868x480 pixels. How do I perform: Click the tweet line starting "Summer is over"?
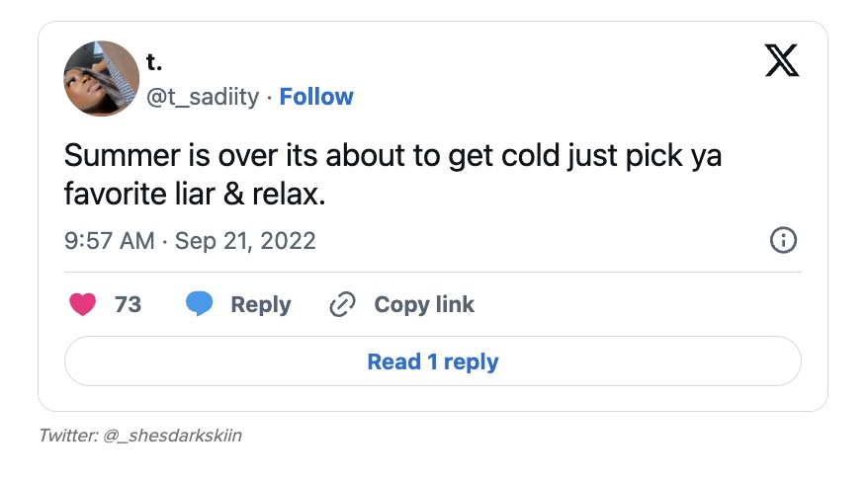pyautogui.click(x=392, y=156)
